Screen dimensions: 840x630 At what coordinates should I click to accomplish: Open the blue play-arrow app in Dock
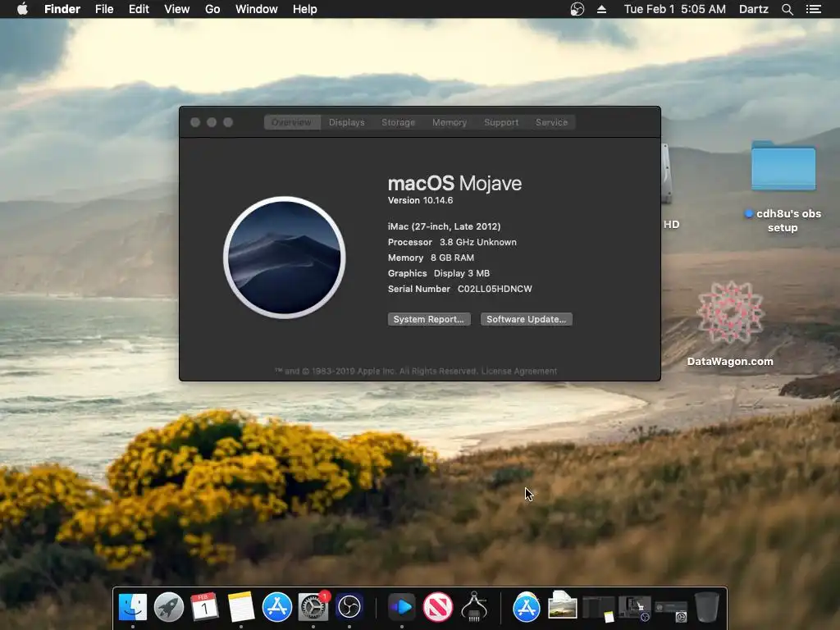pos(401,607)
